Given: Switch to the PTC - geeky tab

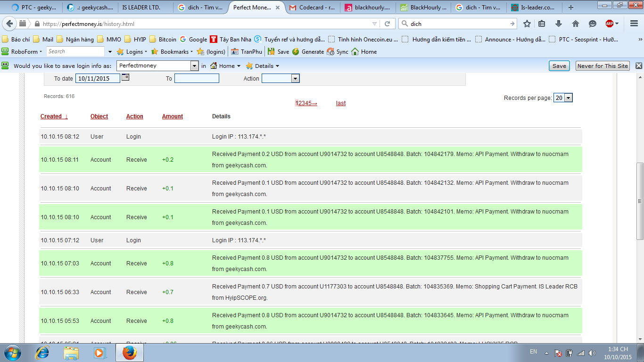Looking at the screenshot, I should (x=34, y=8).
